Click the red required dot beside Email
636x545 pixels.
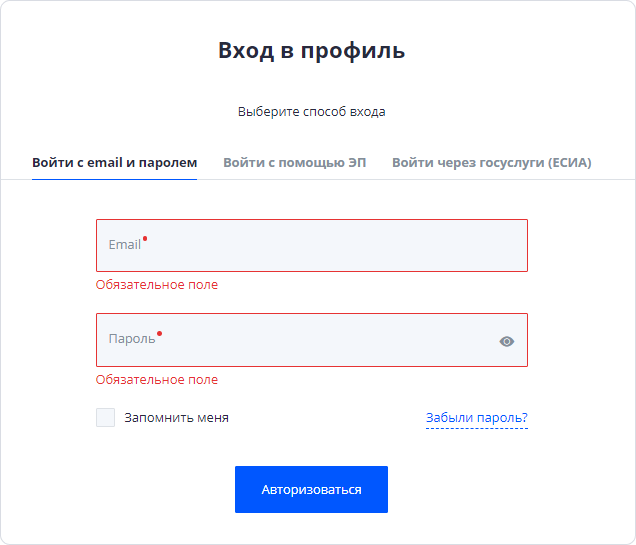tap(145, 238)
